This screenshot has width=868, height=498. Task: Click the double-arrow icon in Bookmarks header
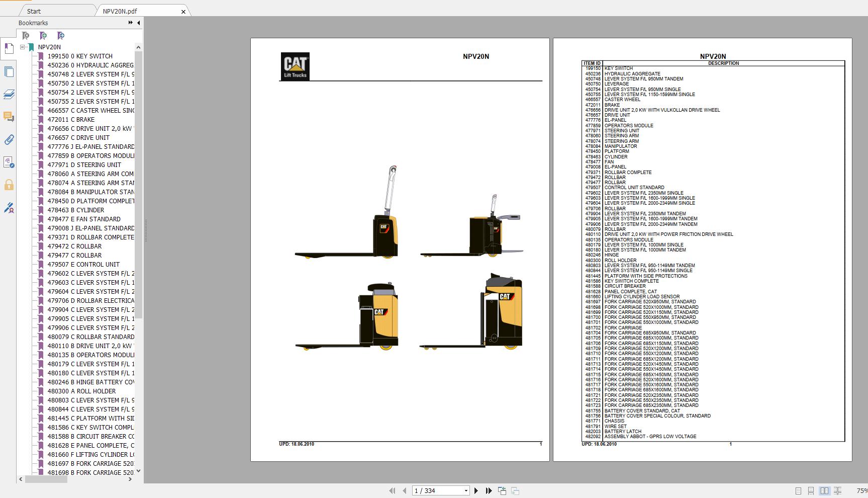tap(131, 23)
